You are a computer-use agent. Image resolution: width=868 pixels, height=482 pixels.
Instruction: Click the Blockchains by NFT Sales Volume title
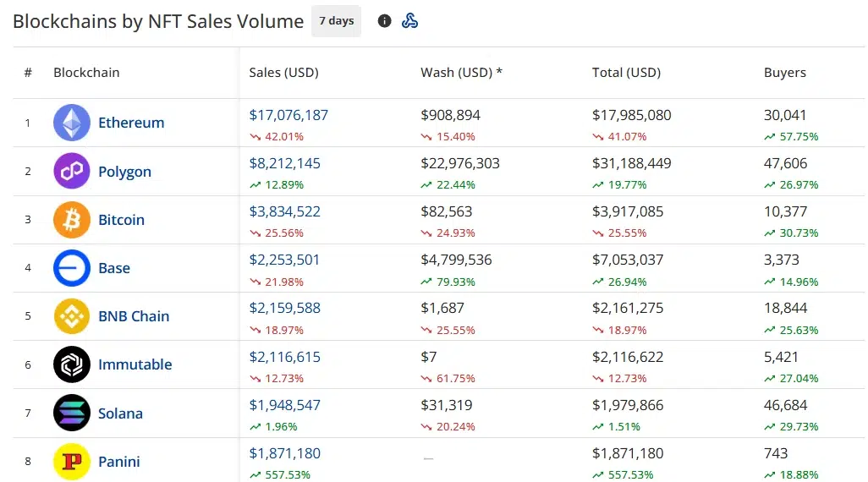coord(158,21)
